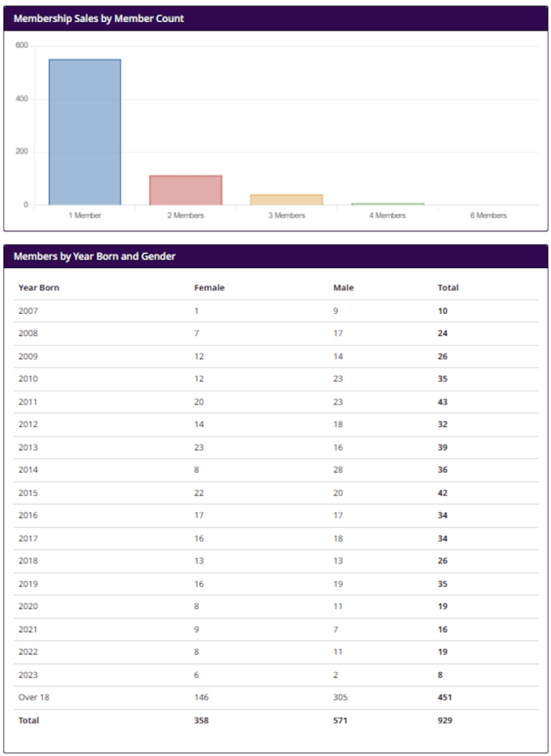Select the 2011 year row label

(x=27, y=402)
